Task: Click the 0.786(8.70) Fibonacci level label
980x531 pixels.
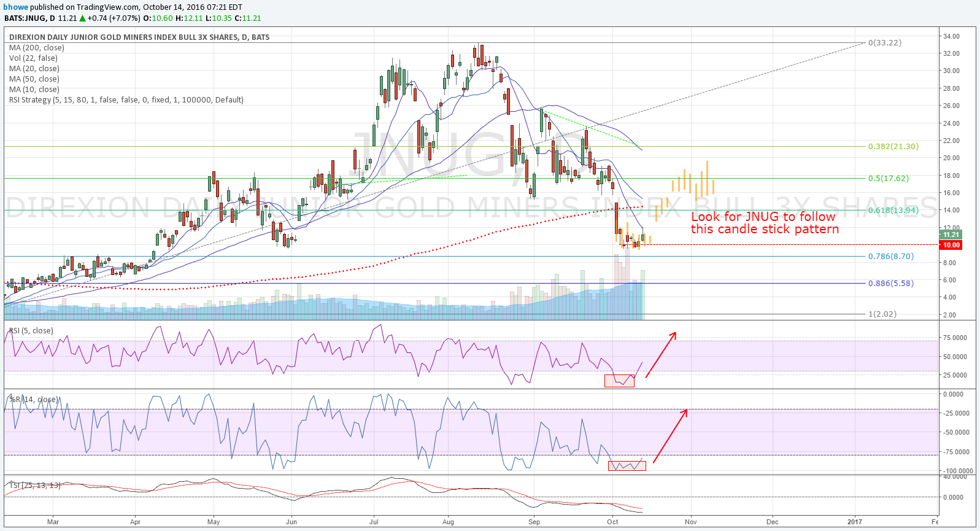Action: coord(891,257)
